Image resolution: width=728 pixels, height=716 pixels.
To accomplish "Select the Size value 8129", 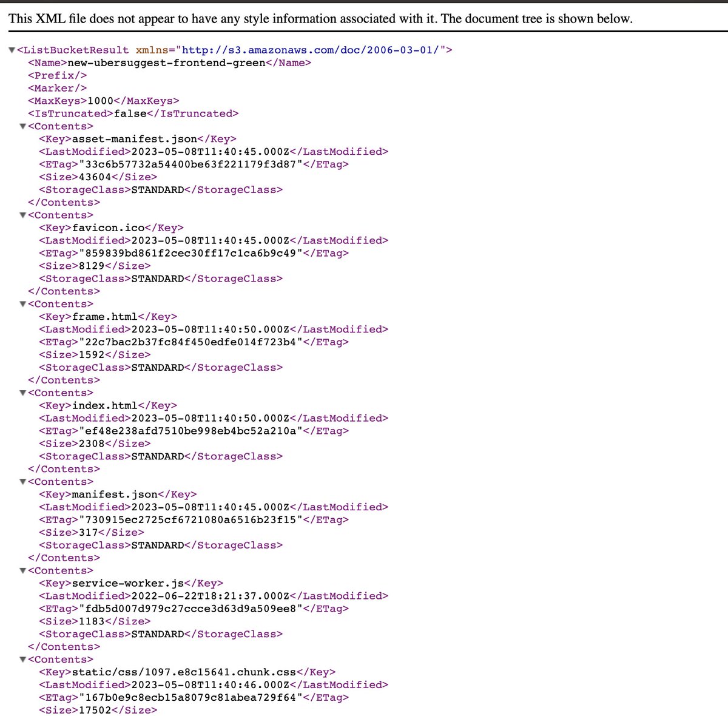I will (x=92, y=266).
